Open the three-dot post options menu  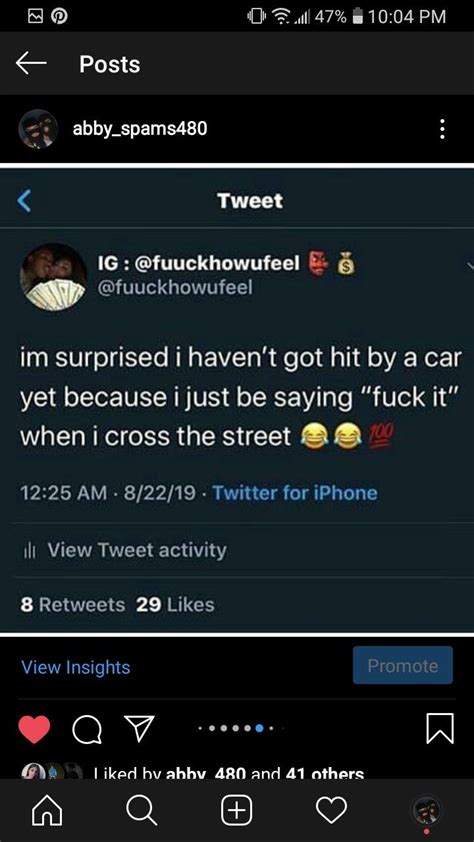point(442,129)
